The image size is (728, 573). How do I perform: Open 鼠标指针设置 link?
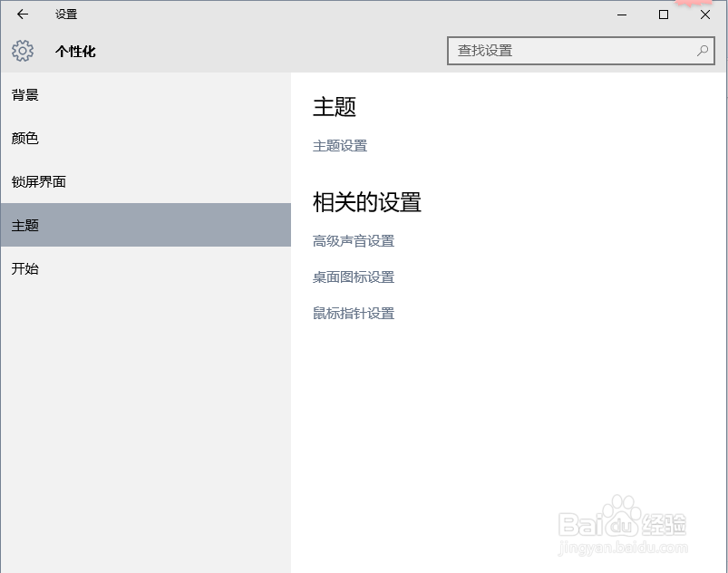tap(354, 313)
